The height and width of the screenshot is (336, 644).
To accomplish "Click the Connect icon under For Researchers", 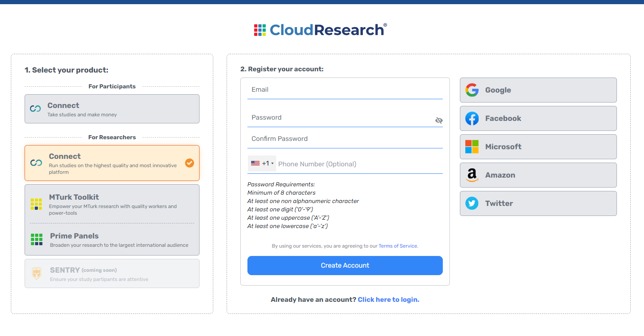I will 36,163.
